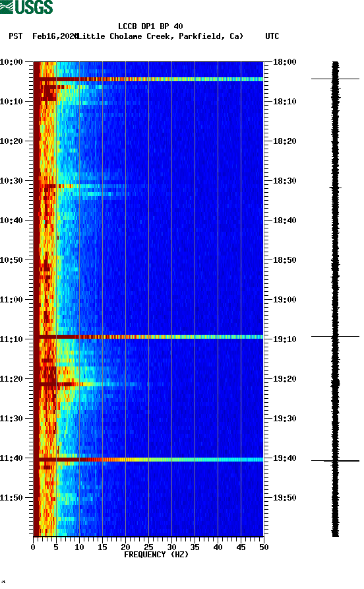Click the 18:10 UTC time label
Screen dimensions: 364x589
tap(285, 102)
